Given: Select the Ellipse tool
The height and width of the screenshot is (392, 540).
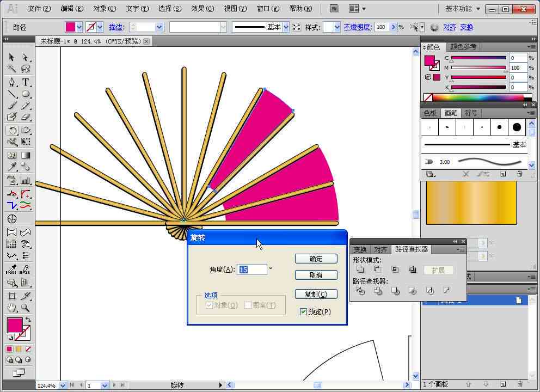Looking at the screenshot, I should pos(25,94).
